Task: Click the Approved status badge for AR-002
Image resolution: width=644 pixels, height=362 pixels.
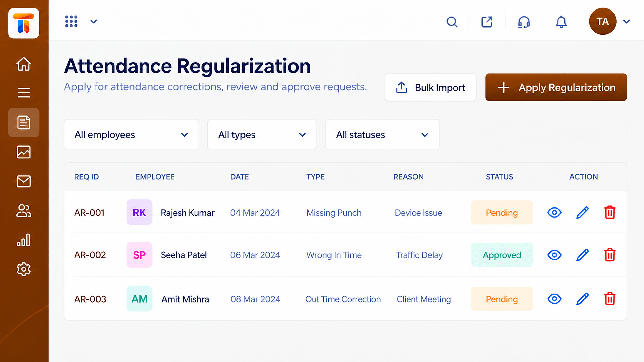Action: point(502,255)
